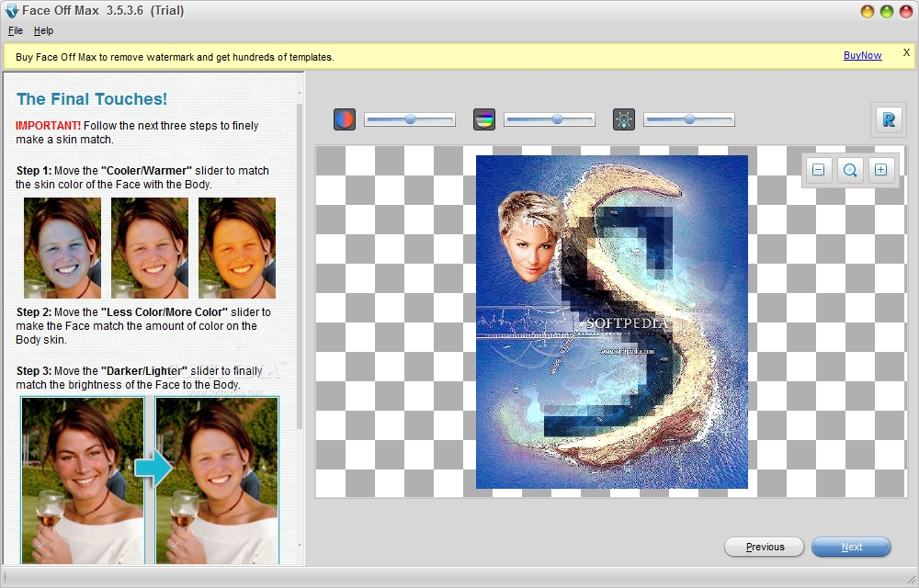Adjust the Darker/Lighter slider handle

(690, 119)
